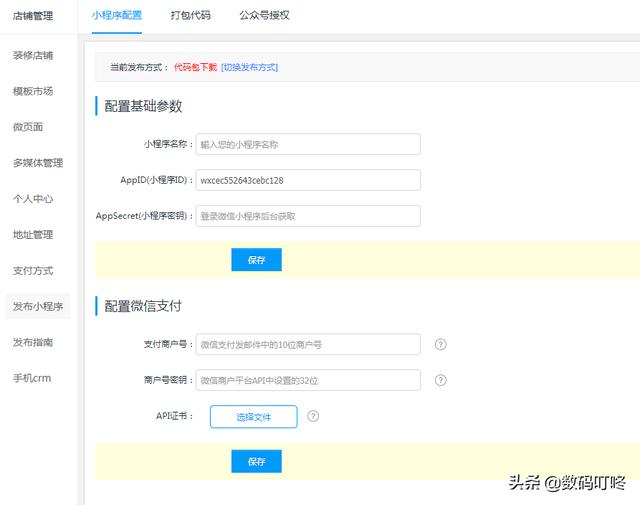Screen dimensions: 640x505
Task: Click the 配置基础参数 heading
Action: 143,106
